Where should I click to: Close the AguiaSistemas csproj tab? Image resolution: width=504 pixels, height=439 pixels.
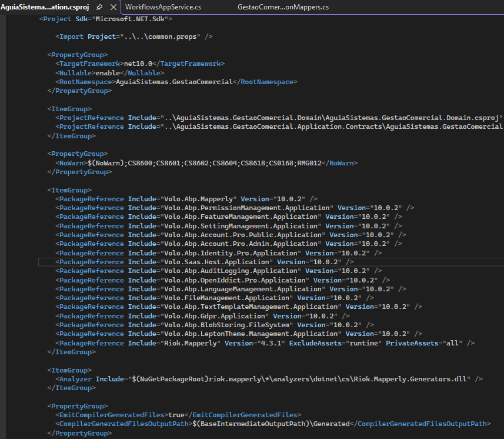click(114, 7)
